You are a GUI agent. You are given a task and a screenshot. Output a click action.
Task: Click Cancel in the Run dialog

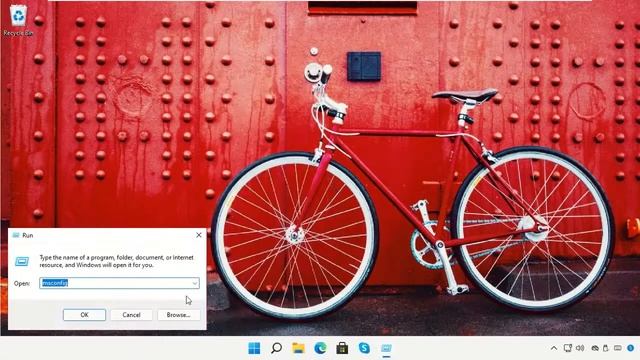click(x=131, y=315)
